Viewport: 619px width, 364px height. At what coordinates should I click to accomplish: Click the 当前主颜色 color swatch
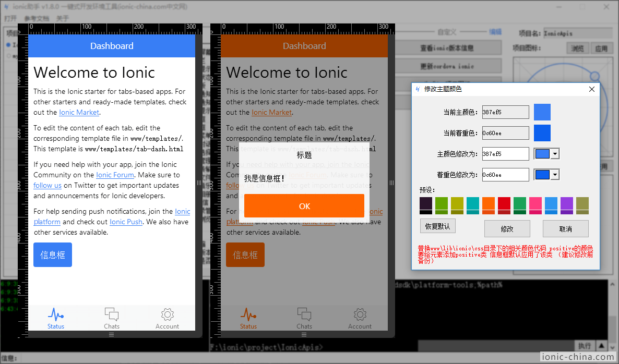click(542, 112)
